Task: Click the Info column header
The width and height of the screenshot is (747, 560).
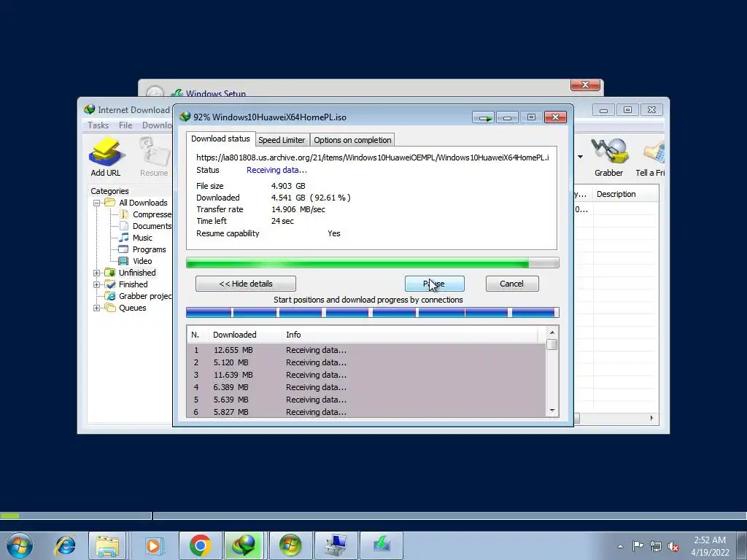Action: pyautogui.click(x=410, y=335)
